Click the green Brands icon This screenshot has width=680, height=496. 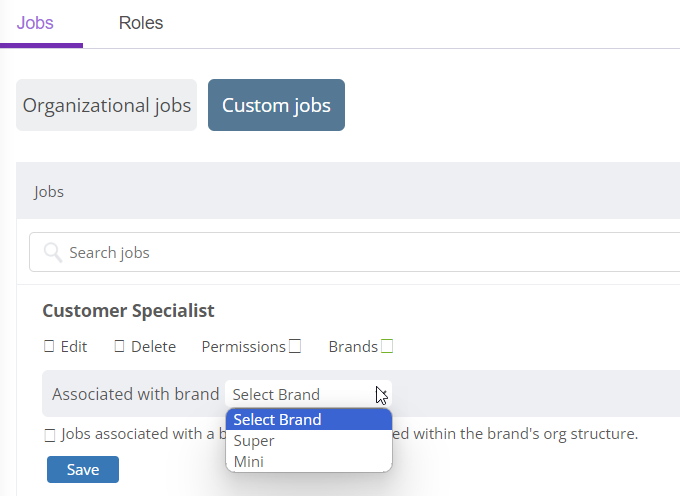[387, 346]
